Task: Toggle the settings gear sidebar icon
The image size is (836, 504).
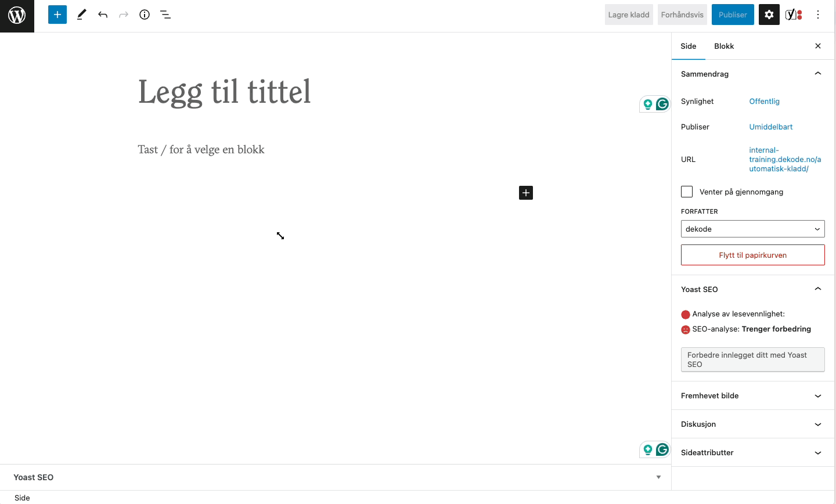Action: coord(769,15)
